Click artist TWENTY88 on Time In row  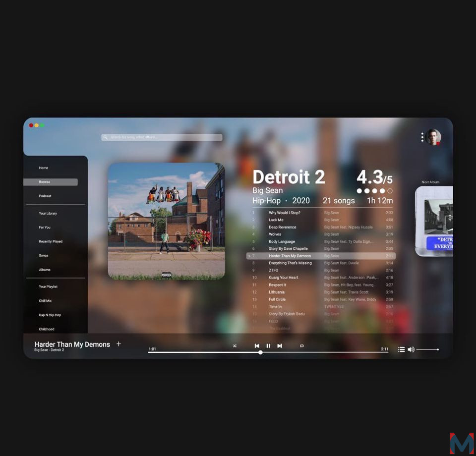coord(334,307)
